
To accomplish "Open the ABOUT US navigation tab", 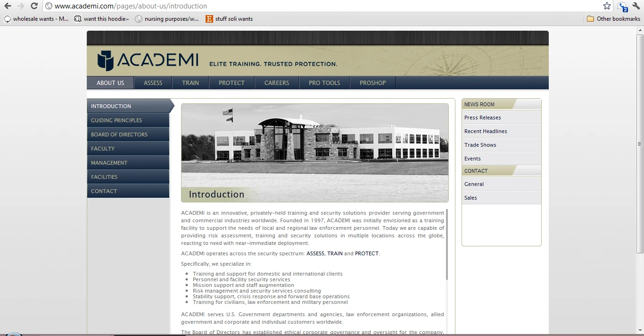I will tap(110, 83).
